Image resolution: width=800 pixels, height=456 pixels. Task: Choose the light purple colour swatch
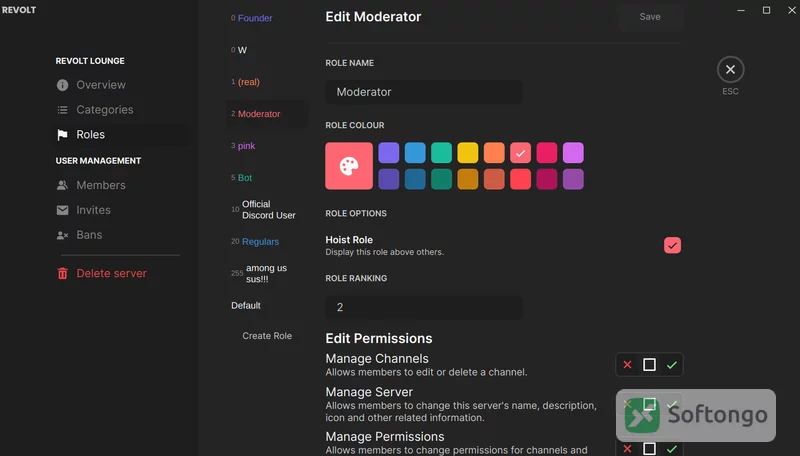coord(389,153)
